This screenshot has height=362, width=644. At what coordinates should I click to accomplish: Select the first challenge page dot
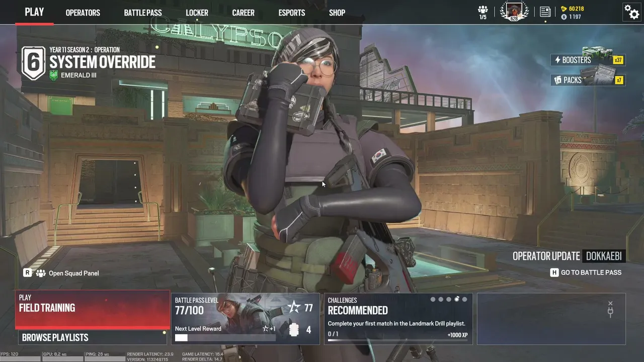point(433,299)
